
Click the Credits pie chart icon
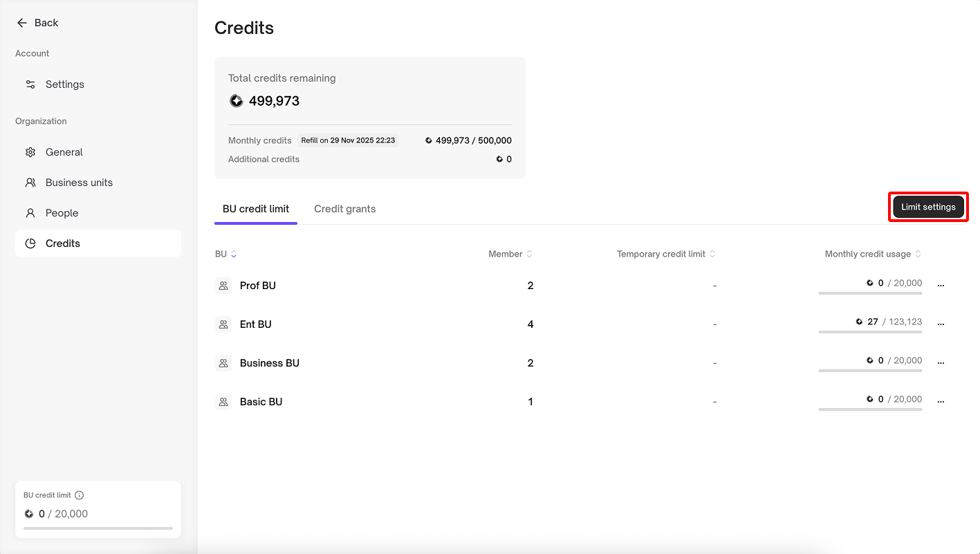[x=30, y=243]
